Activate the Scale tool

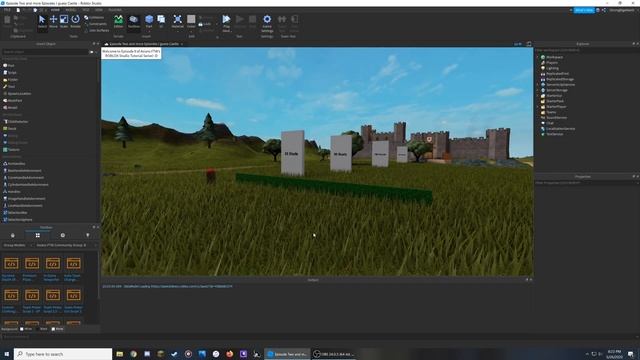tap(64, 22)
